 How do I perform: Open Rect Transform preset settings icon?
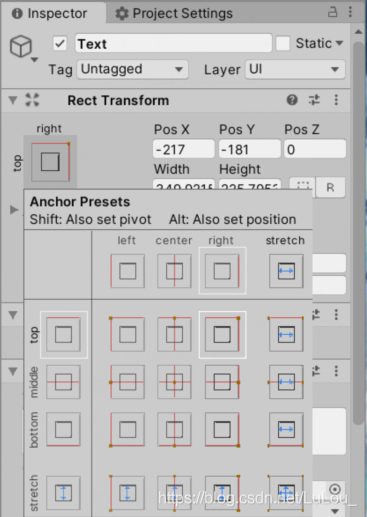point(314,100)
